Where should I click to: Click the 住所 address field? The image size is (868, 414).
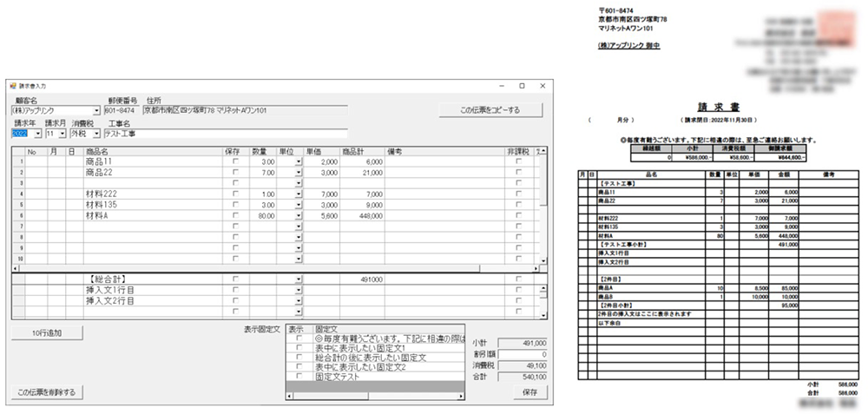point(246,111)
